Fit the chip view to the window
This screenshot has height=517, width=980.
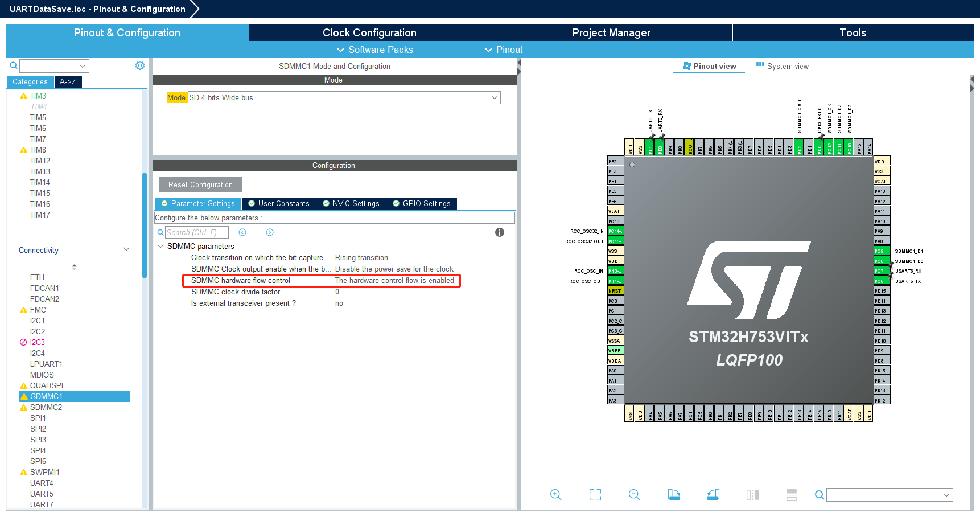pyautogui.click(x=595, y=495)
